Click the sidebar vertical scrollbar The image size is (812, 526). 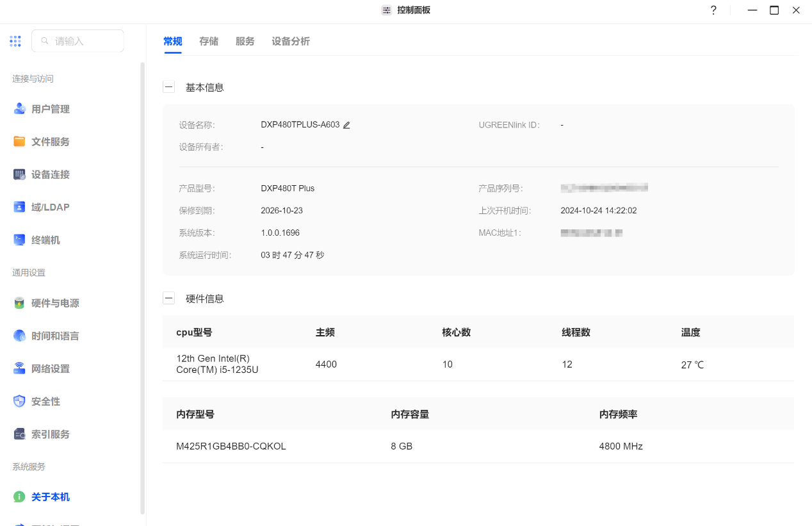pos(142,288)
